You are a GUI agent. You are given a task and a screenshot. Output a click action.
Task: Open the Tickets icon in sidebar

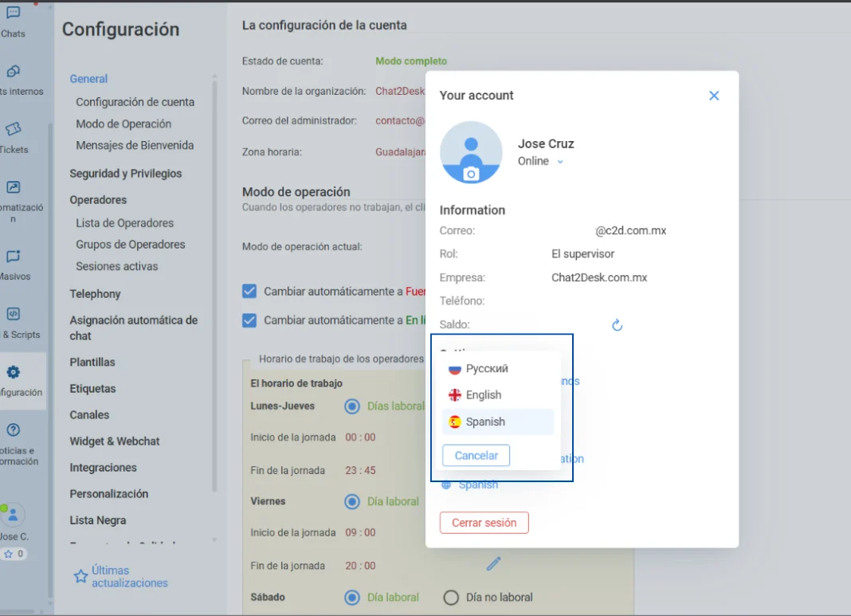click(x=13, y=129)
